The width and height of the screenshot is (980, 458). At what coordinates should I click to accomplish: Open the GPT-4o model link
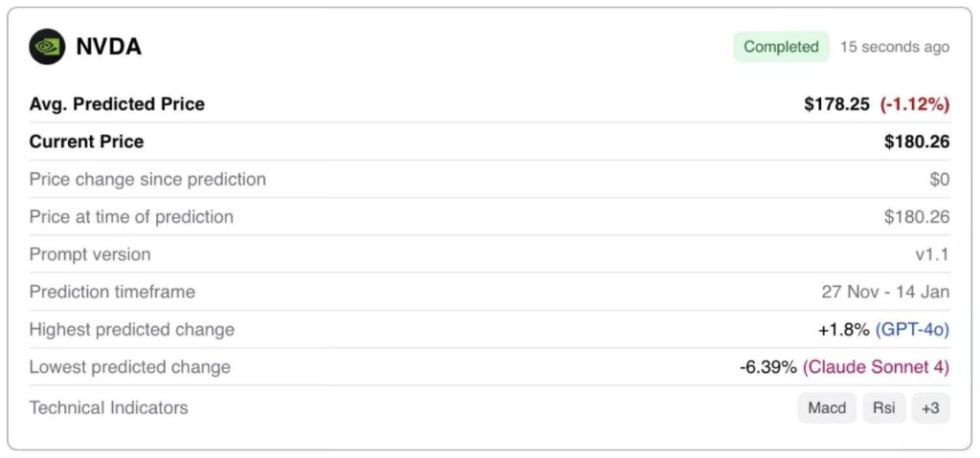(x=913, y=330)
